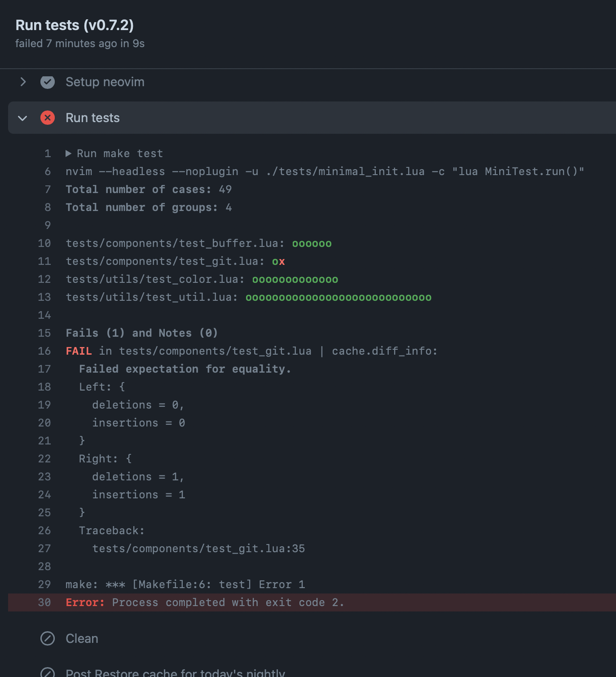Click 'make: *** [Makefile:6: test] Error 1'
The height and width of the screenshot is (677, 616).
185,585
